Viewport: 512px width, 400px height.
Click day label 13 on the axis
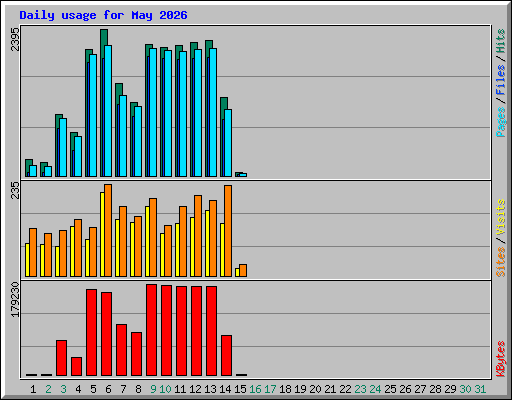[210, 389]
